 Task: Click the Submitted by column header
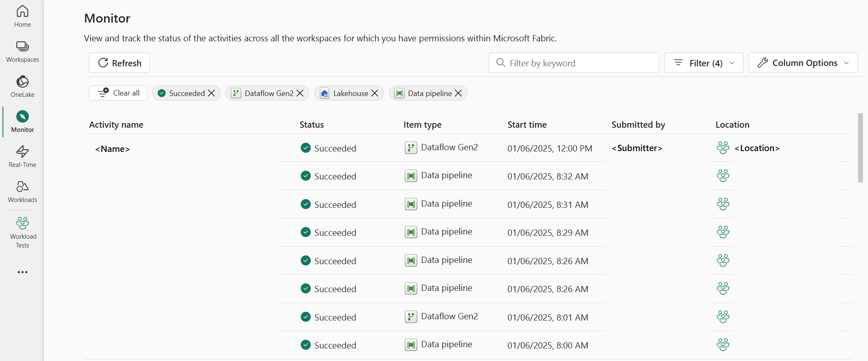click(638, 125)
